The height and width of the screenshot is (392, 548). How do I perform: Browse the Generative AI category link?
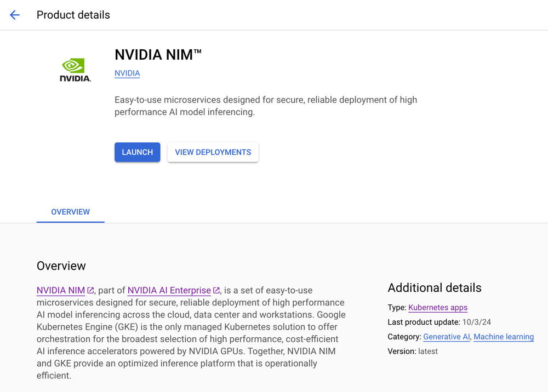446,337
